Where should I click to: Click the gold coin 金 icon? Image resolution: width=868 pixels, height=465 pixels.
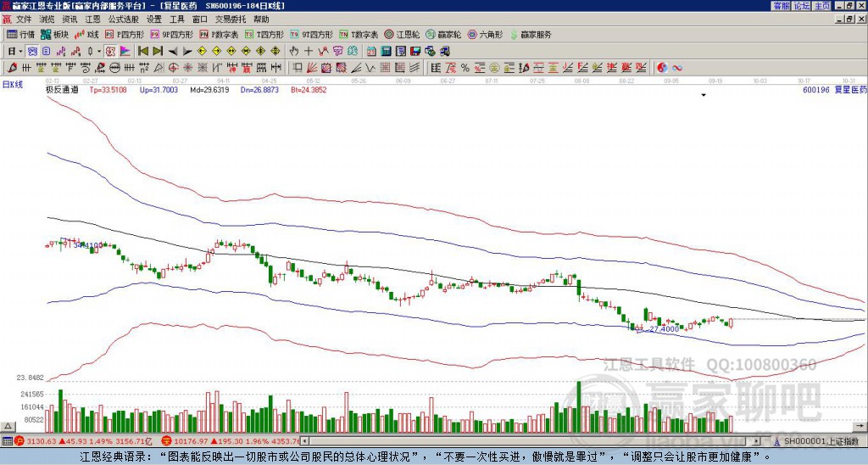[494, 68]
